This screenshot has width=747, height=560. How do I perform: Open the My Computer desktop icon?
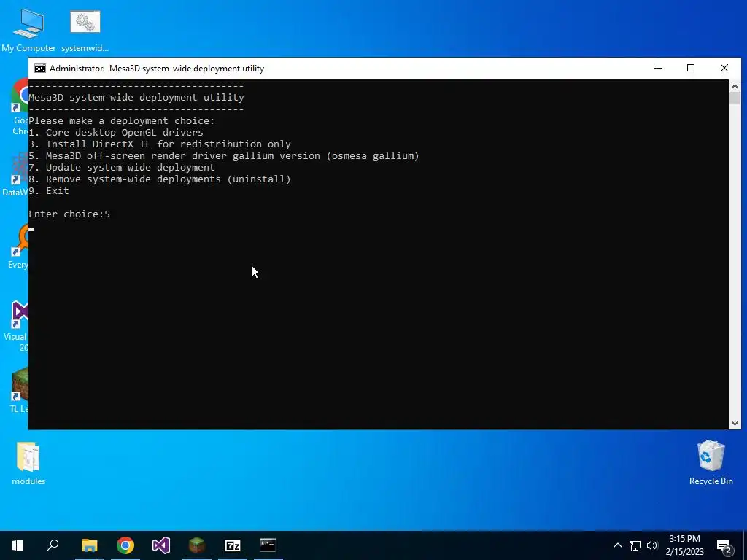click(x=28, y=29)
